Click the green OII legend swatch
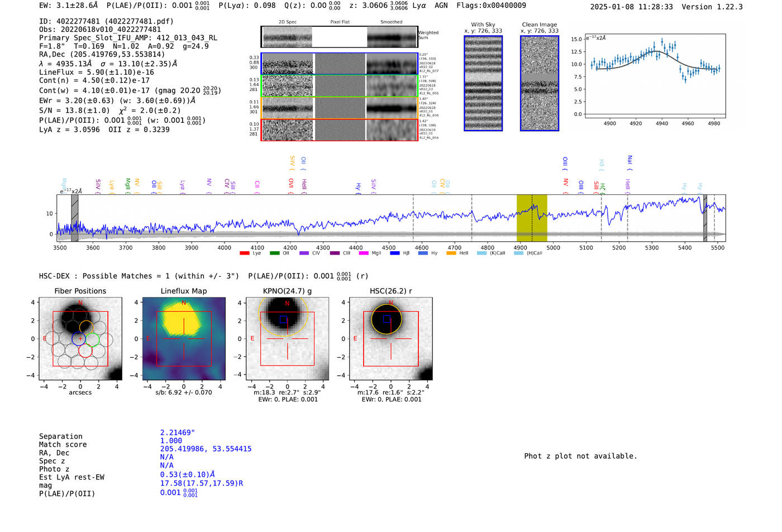Viewport: 782px width, 532px height. pyautogui.click(x=274, y=253)
